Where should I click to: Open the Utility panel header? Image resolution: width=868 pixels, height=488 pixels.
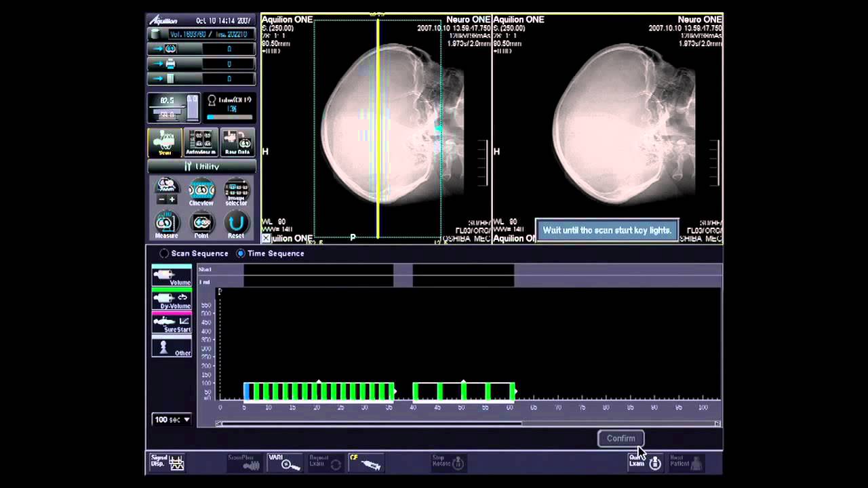(x=201, y=166)
